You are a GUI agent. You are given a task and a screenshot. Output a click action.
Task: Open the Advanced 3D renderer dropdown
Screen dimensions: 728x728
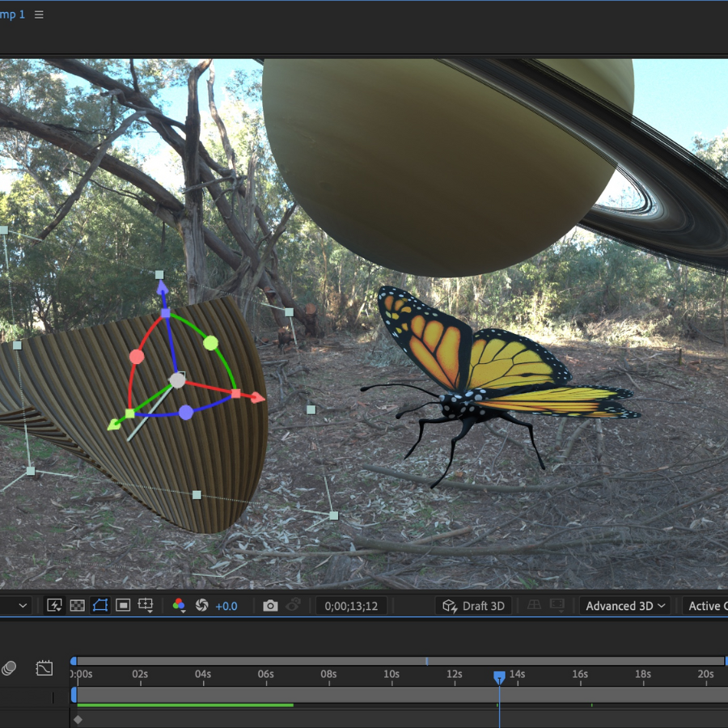[625, 606]
